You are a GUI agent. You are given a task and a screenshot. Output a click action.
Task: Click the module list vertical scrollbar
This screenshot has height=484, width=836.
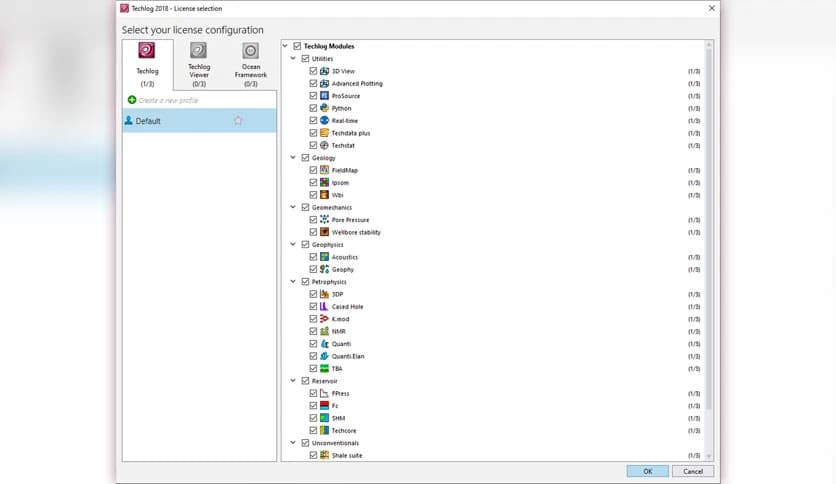point(709,229)
